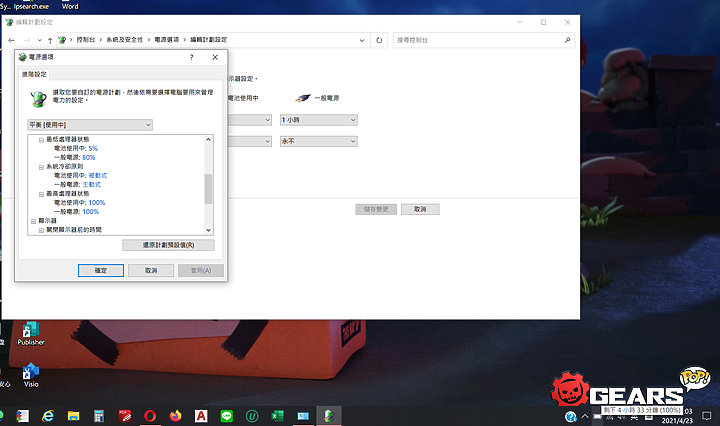The image size is (720, 426).
Task: Switch to the Power Options taskbar item
Action: coord(328,416)
